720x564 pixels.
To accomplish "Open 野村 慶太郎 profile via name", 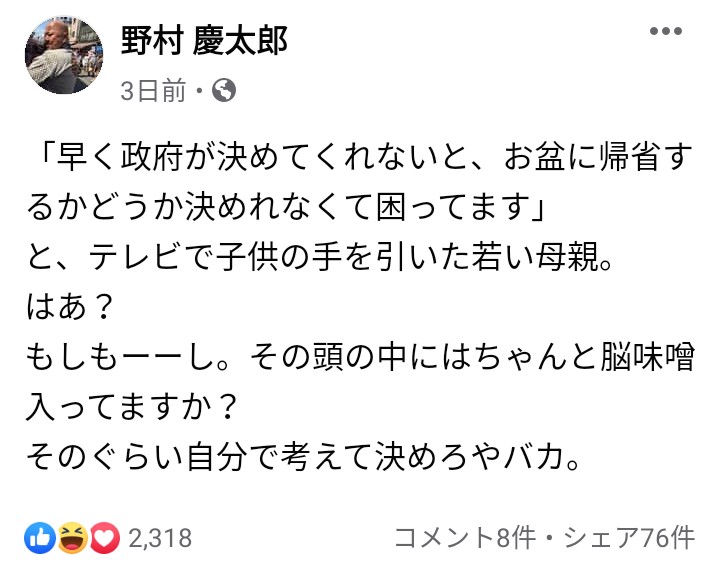I will point(203,42).
